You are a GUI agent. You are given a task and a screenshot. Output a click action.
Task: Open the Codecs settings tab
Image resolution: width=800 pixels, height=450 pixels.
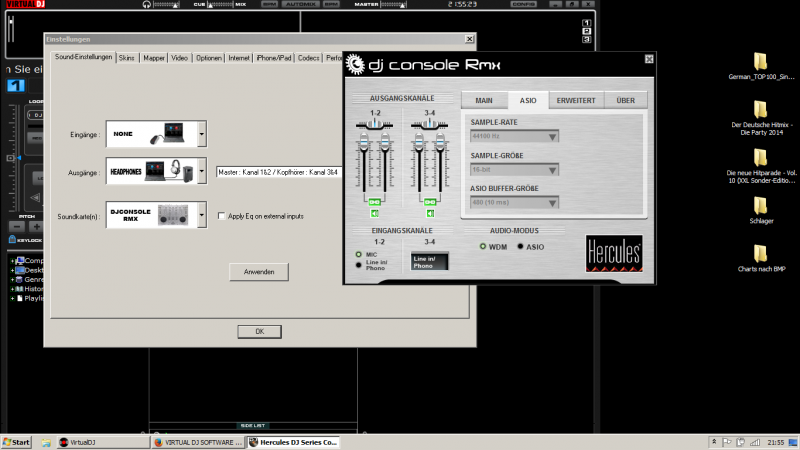[308, 58]
